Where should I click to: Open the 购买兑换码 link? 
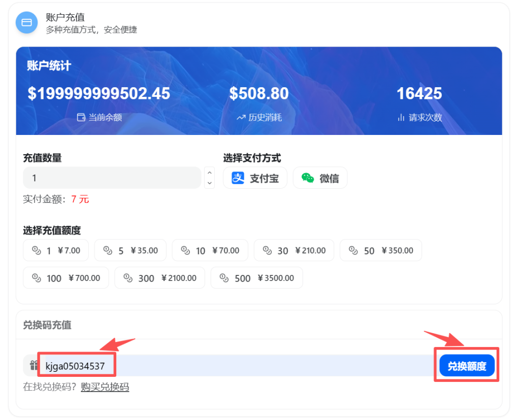[x=105, y=388]
